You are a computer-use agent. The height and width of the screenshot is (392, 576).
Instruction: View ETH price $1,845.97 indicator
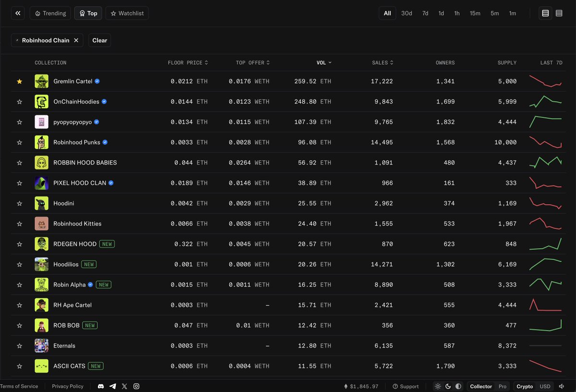point(361,386)
